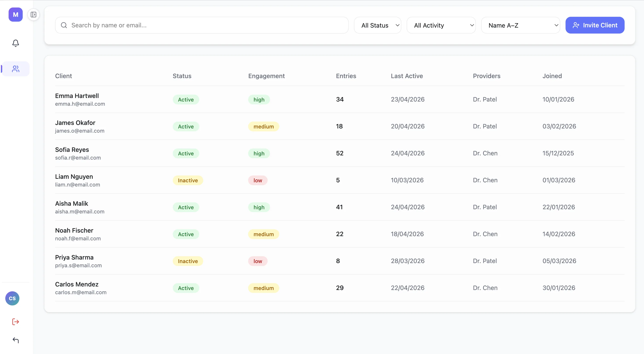Click Priya Sharma's Inactive status badge
644x354 pixels.
coord(188,261)
